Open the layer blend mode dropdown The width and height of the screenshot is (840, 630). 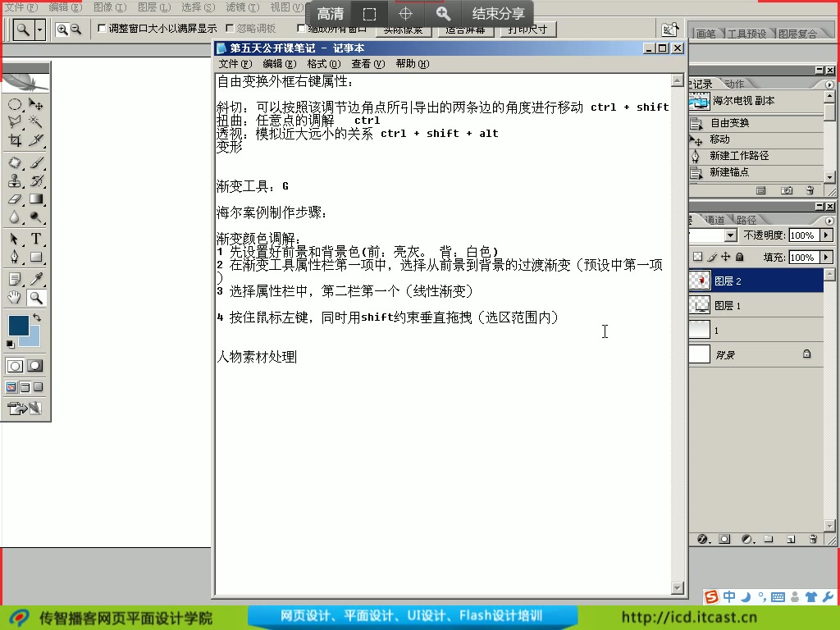[730, 235]
